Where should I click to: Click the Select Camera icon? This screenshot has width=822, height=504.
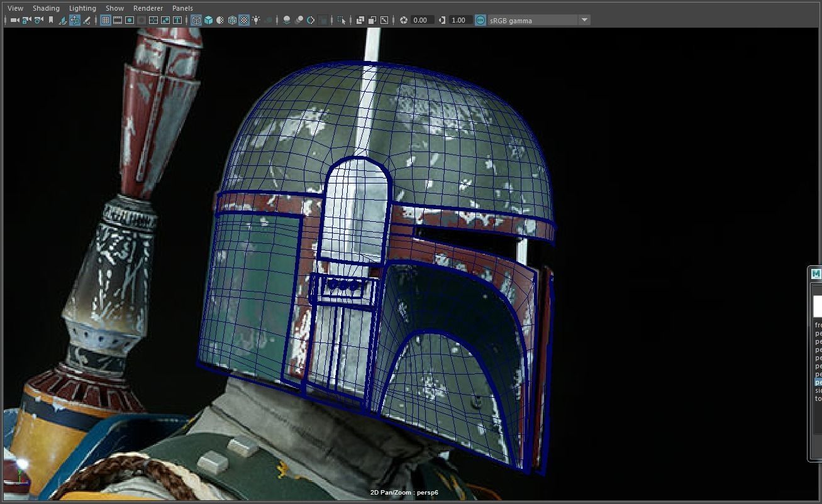coord(14,20)
